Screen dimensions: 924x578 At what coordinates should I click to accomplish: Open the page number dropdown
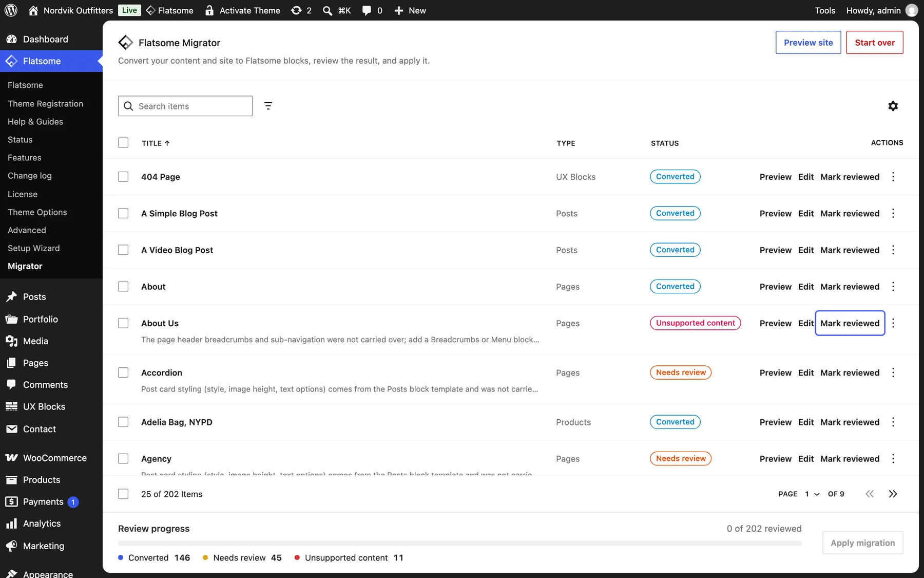tap(812, 494)
